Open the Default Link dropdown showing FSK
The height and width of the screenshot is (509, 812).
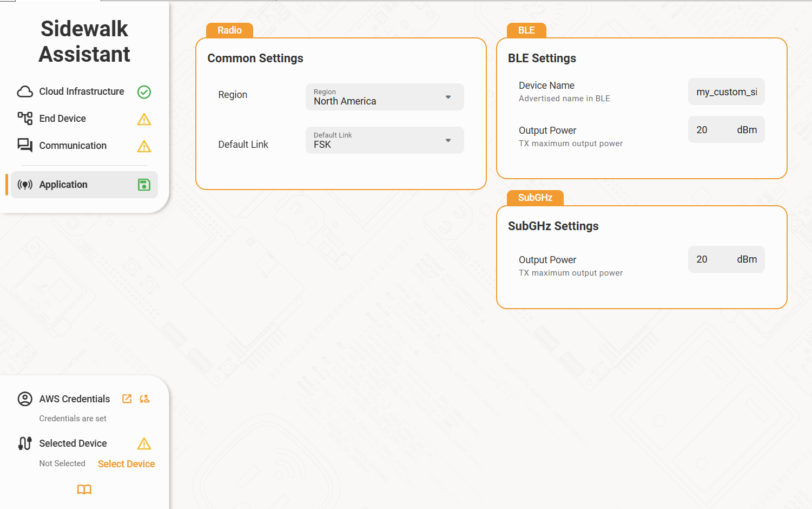(385, 140)
